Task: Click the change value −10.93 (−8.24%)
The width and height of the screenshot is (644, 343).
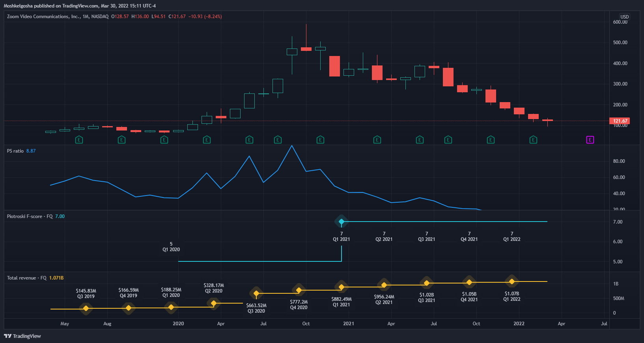Action: [205, 17]
